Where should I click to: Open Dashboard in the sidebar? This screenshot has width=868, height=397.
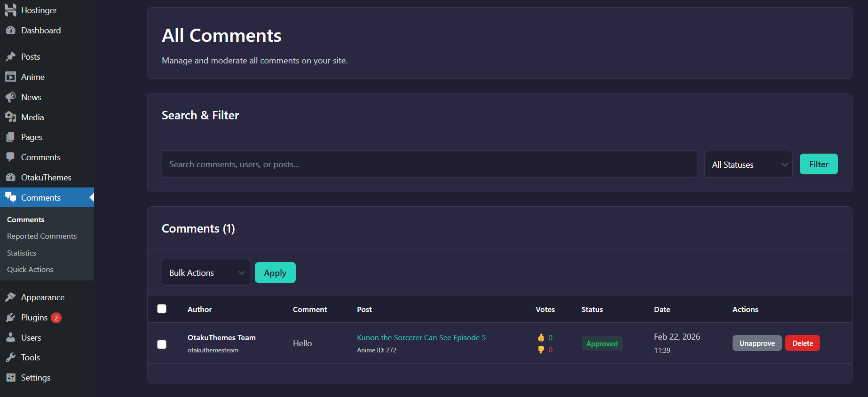(x=41, y=31)
